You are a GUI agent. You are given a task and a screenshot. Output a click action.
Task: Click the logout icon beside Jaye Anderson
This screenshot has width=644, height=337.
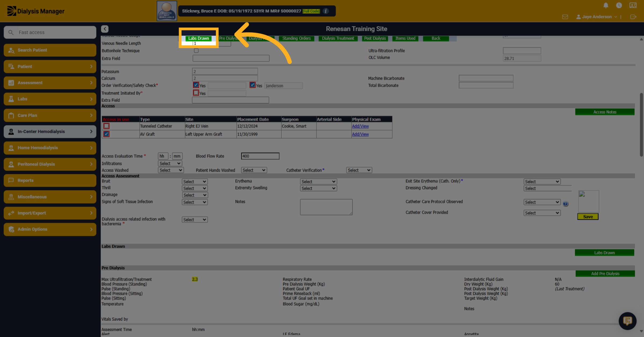633,17
